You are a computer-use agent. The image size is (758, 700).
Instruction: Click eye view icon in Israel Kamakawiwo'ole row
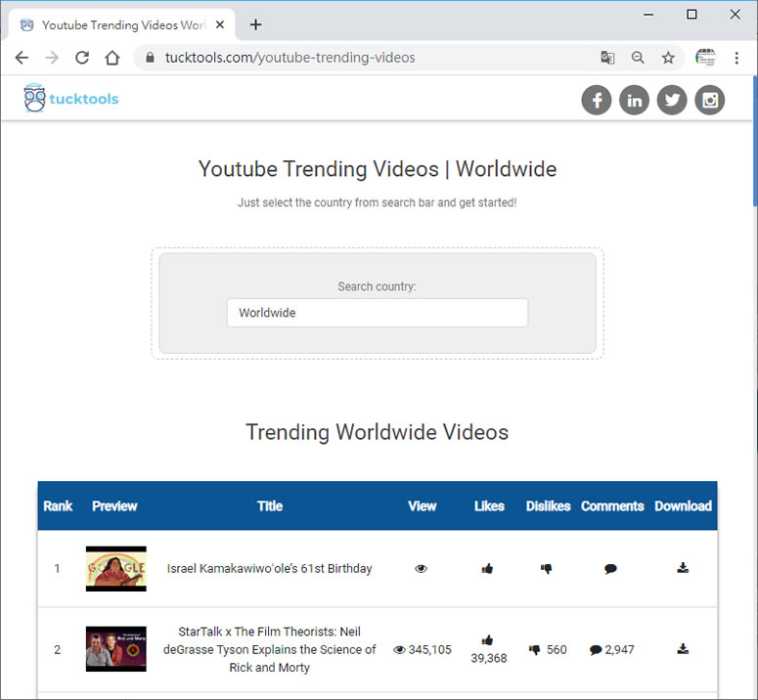point(422,569)
